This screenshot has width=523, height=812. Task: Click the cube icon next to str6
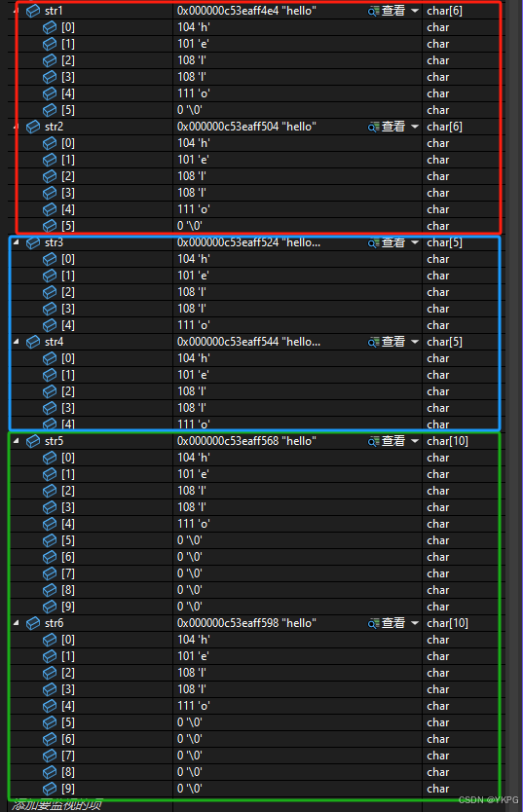click(x=32, y=623)
